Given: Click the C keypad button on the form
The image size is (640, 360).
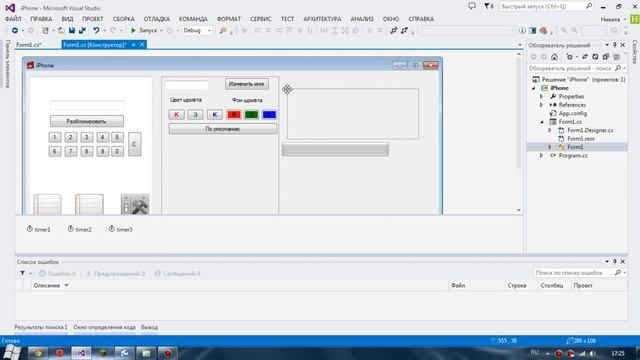Looking at the screenshot, I should tap(134, 144).
